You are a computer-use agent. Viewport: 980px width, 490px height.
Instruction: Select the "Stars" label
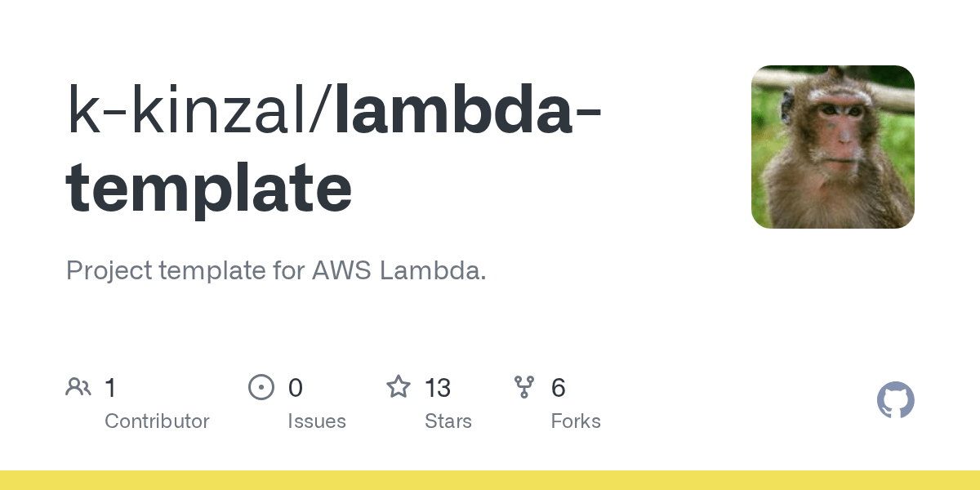click(x=448, y=421)
